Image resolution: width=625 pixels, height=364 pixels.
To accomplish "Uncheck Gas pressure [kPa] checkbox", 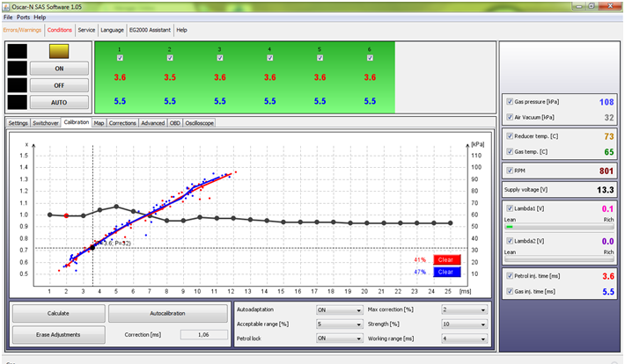I will tap(510, 102).
